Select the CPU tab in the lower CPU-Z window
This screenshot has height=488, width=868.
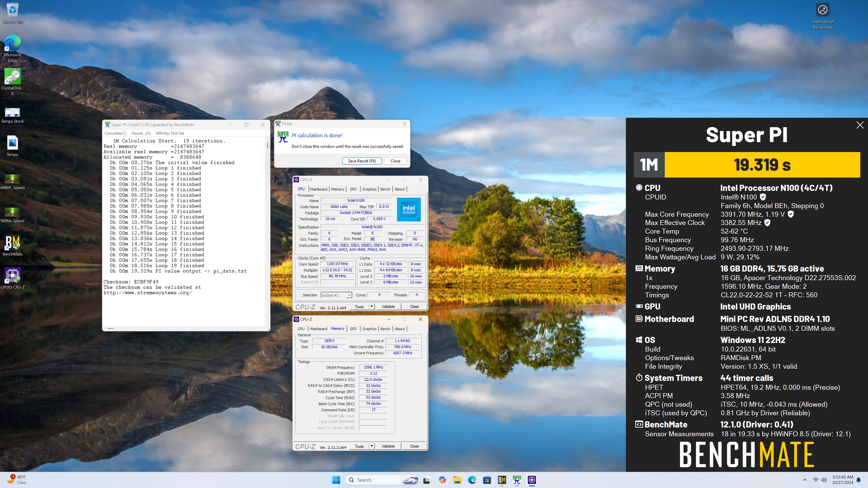coord(301,329)
